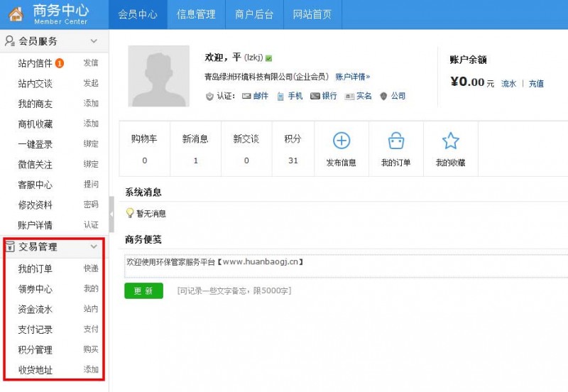Open the 账户详情» link

click(x=352, y=77)
